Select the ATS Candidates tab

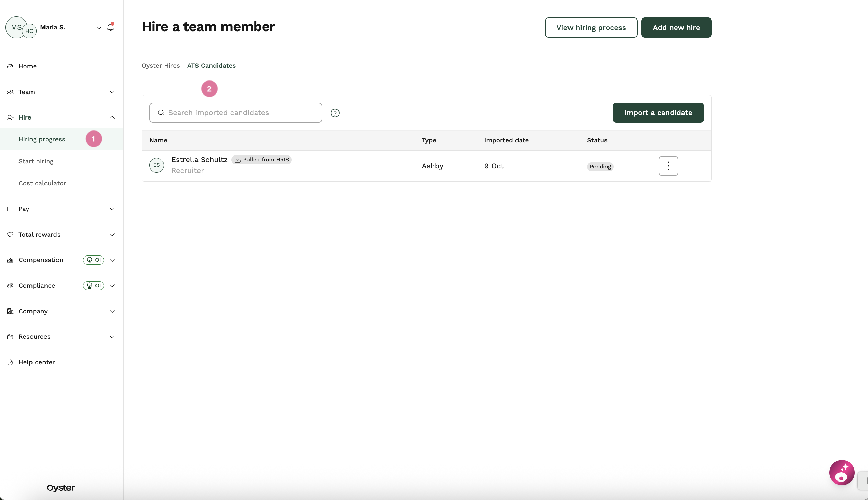coord(212,66)
